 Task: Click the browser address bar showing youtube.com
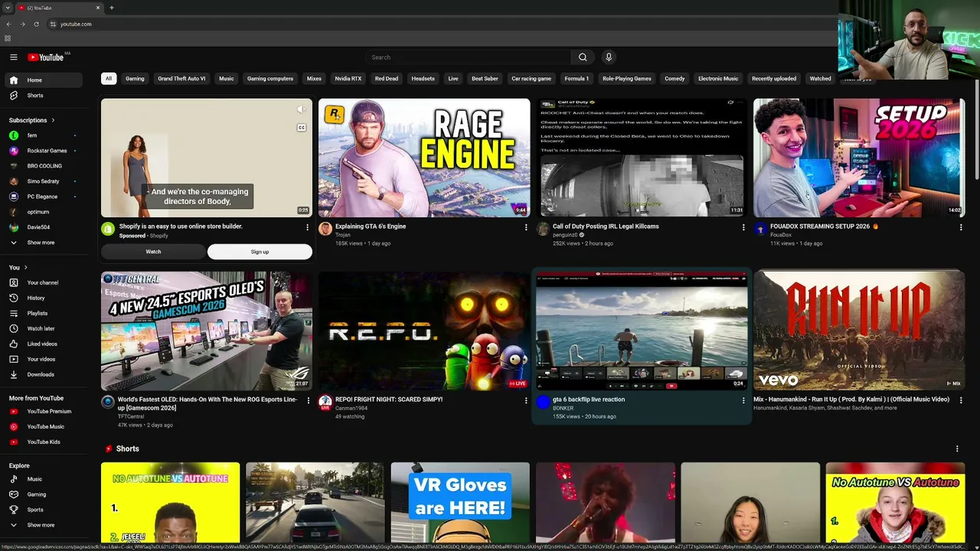(x=440, y=24)
